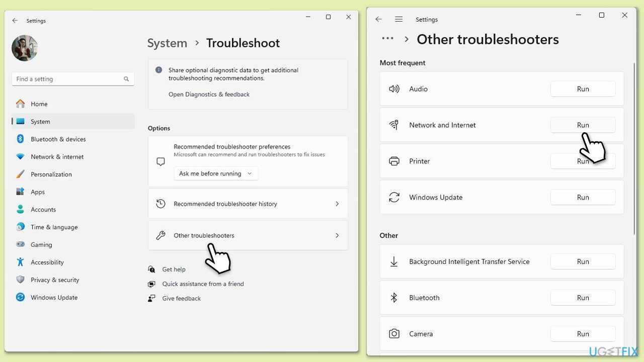The image size is (644, 362).
Task: Open Bluetooth & devices settings
Action: click(x=58, y=139)
